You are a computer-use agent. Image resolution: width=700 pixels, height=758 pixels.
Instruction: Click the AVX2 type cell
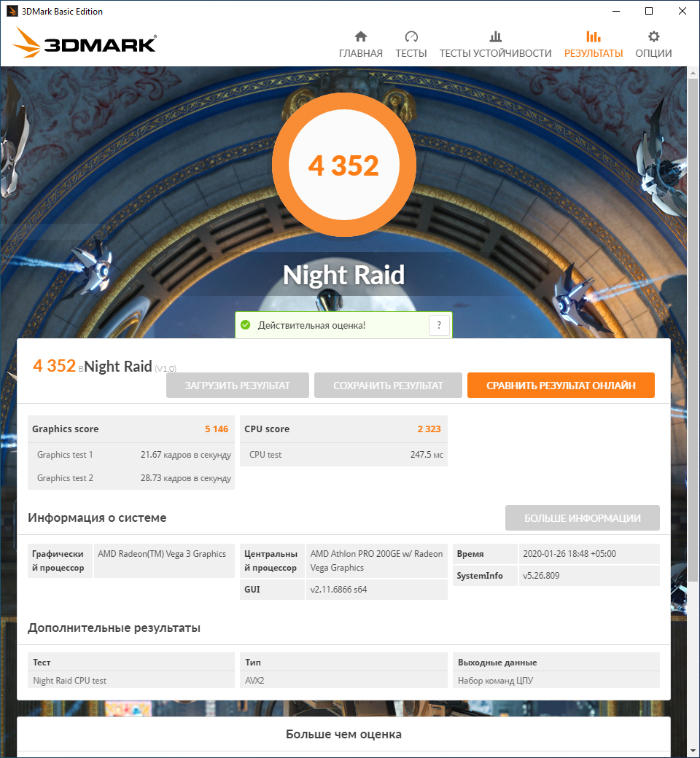343,680
